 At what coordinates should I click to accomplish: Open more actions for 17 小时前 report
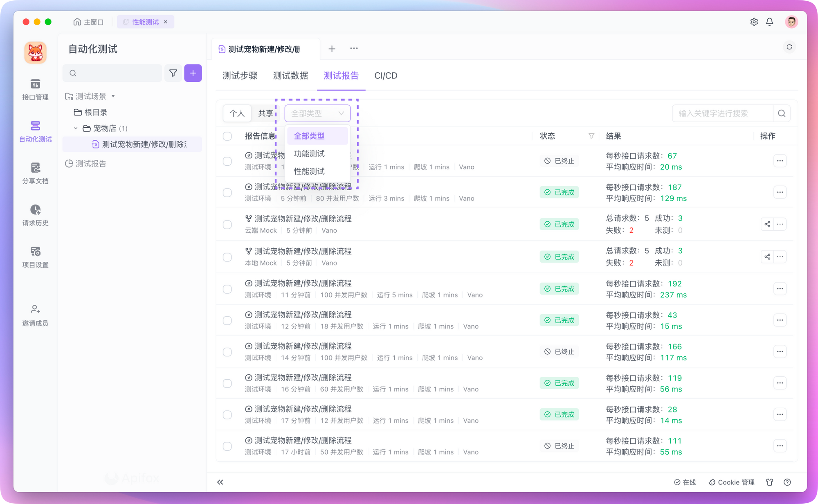tap(780, 446)
